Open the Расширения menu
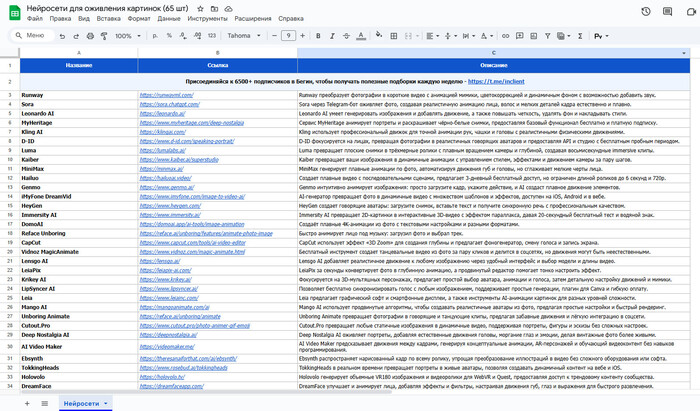Viewport: 700px width, 411px height. (255, 19)
